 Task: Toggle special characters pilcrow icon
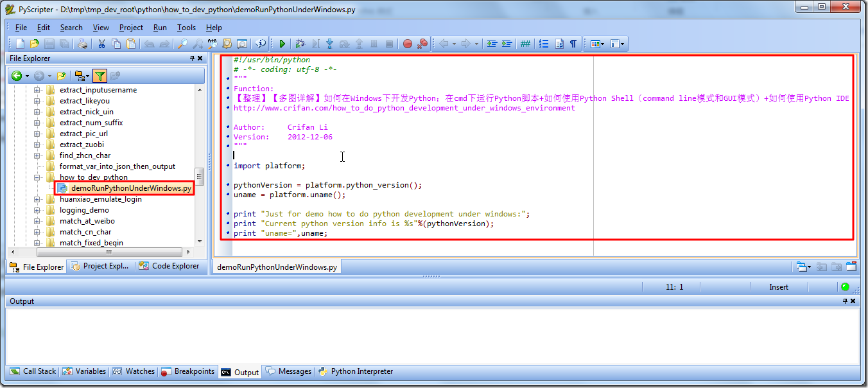(573, 44)
